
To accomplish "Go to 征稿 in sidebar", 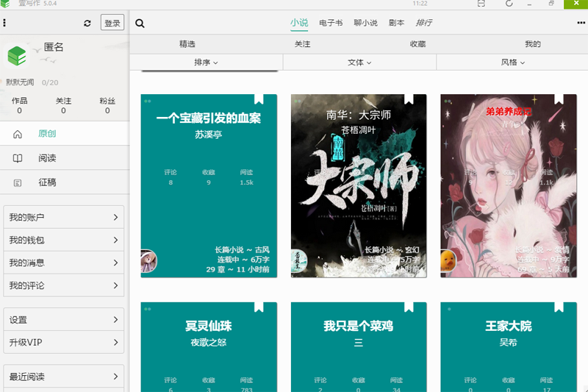I will click(x=65, y=182).
